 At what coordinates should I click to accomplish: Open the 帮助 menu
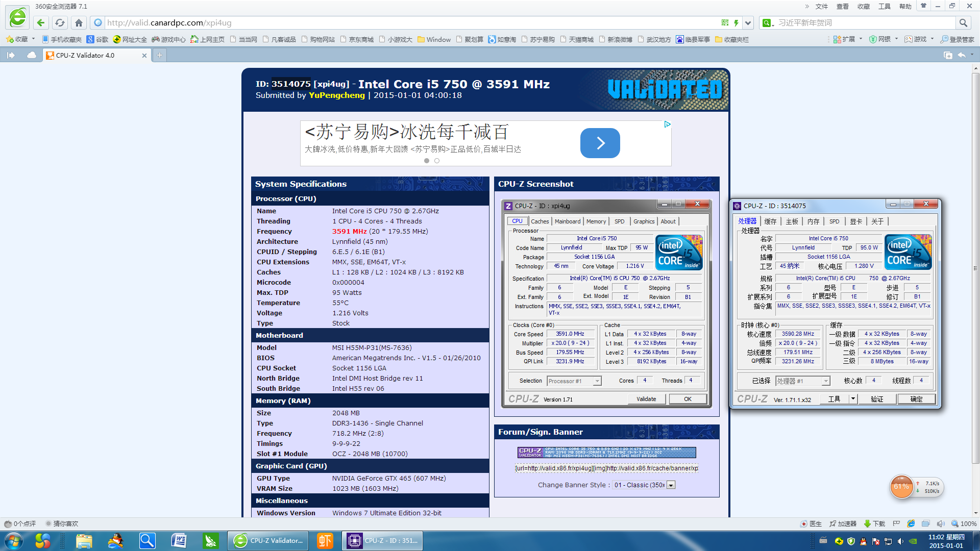905,6
